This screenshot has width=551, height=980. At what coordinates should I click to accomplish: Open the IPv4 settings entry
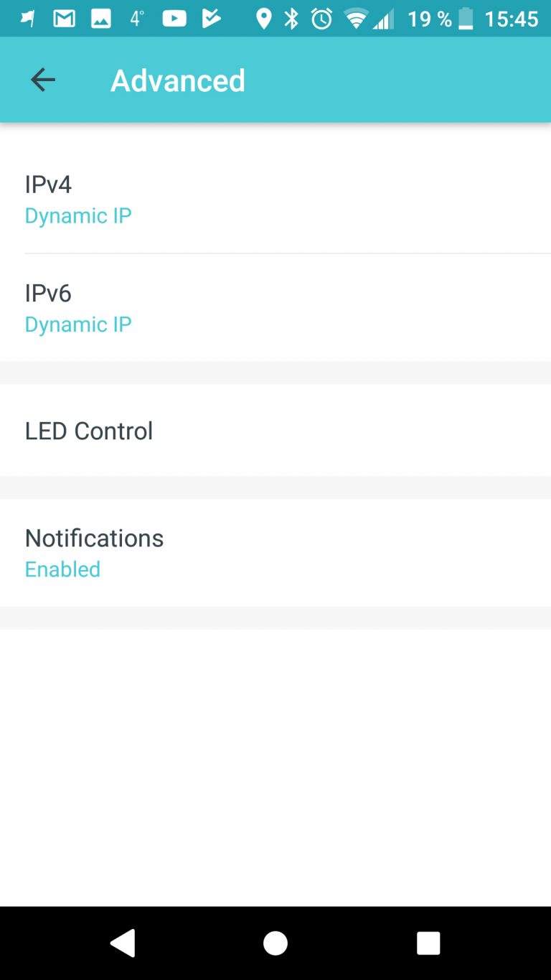pos(275,199)
